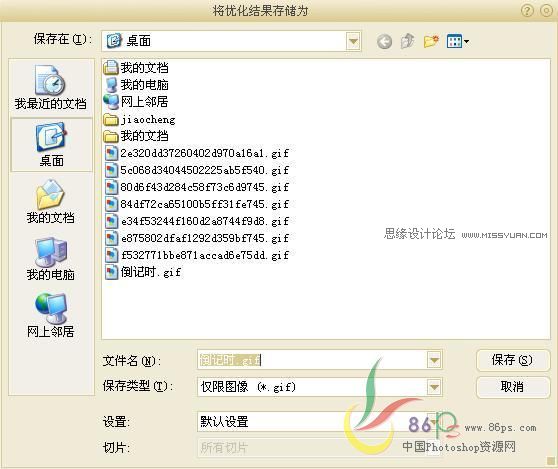
Task: Close the save dialog window
Action: pos(547,11)
